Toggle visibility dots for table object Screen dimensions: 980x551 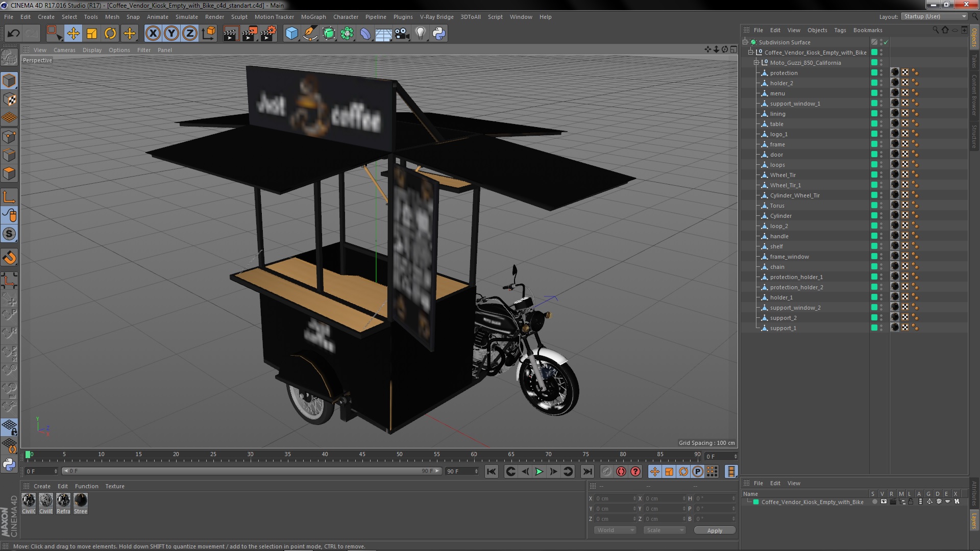tap(881, 123)
